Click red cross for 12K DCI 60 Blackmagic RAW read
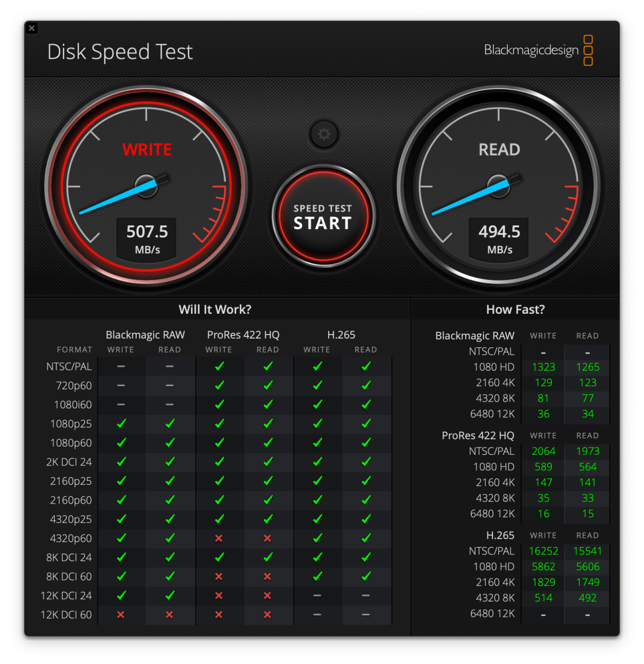This screenshot has height=664, width=644. pyautogui.click(x=169, y=615)
